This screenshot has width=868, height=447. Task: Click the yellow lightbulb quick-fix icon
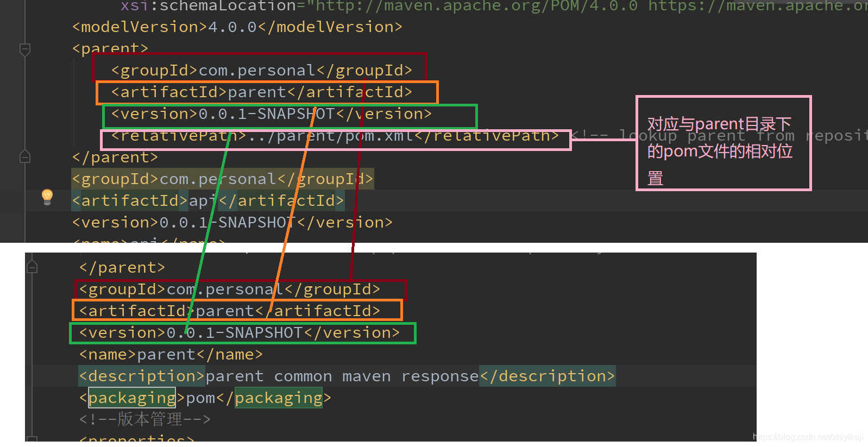(x=47, y=197)
